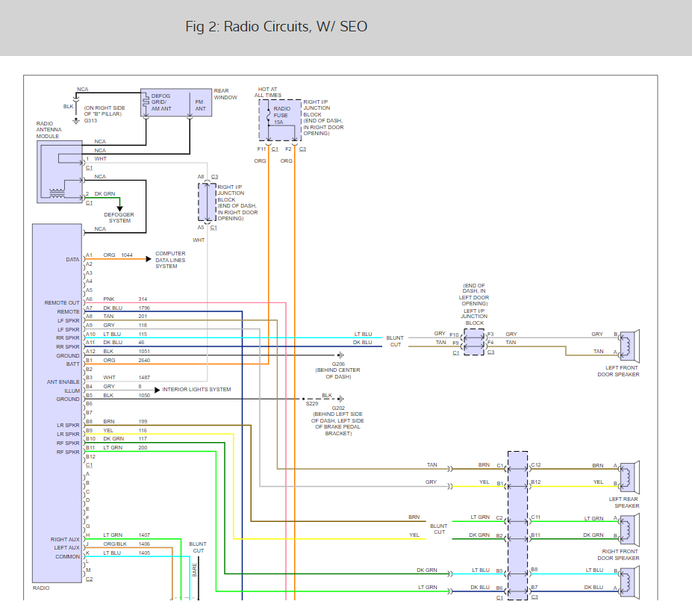
Task: Click the Remote Out pin label
Action: 62,303
